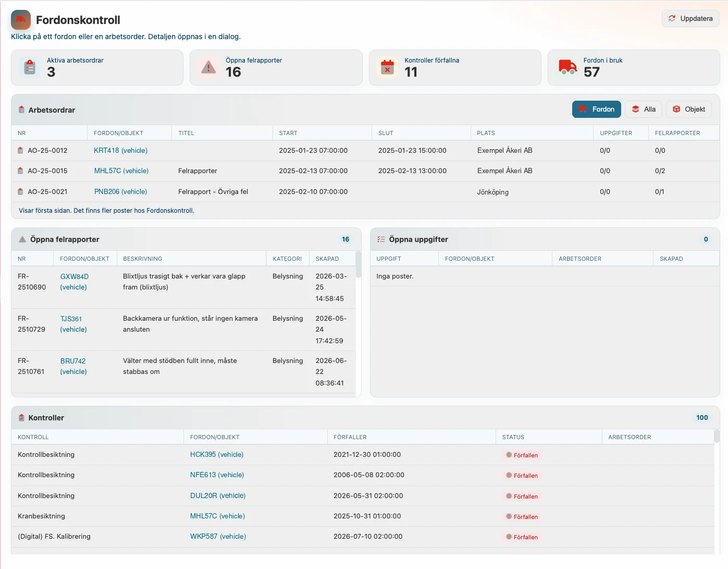Image resolution: width=728 pixels, height=569 pixels.
Task: Refresh data with the Uppdatera button
Action: tap(690, 19)
